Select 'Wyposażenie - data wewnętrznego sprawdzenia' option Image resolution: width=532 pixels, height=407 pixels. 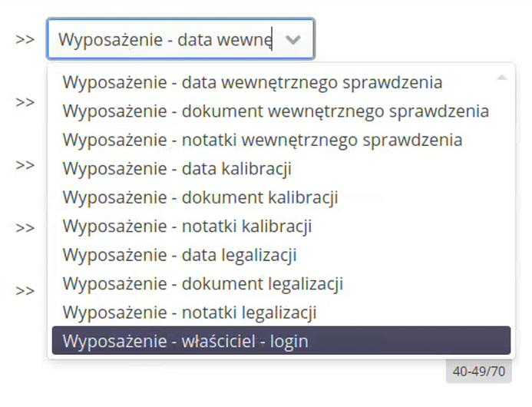pyautogui.click(x=252, y=82)
